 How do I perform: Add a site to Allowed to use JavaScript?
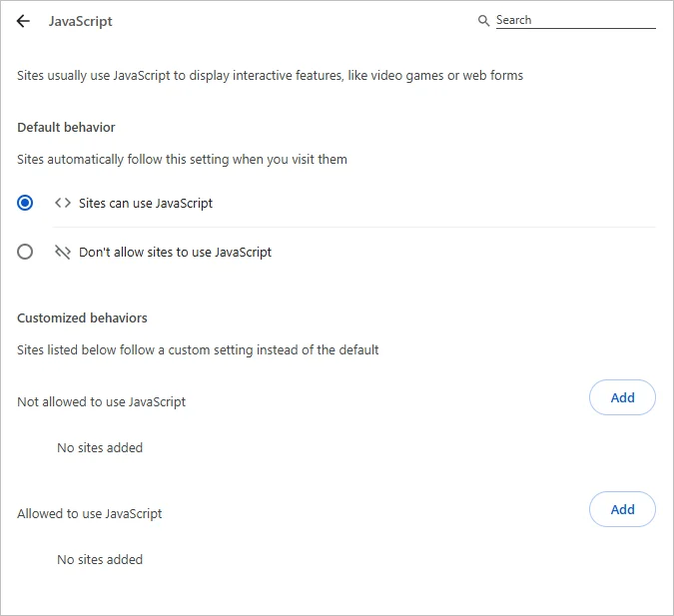coord(622,509)
